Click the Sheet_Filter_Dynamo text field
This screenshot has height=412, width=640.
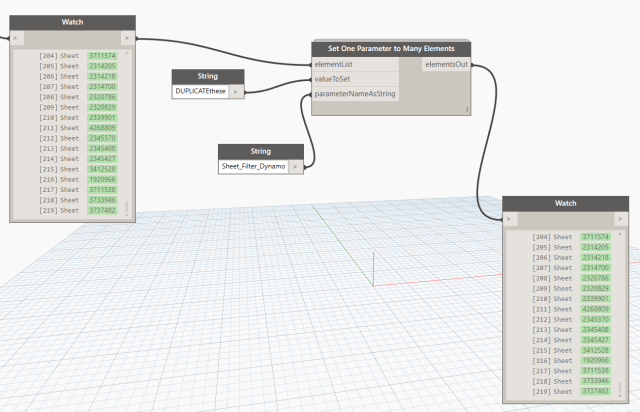[254, 167]
